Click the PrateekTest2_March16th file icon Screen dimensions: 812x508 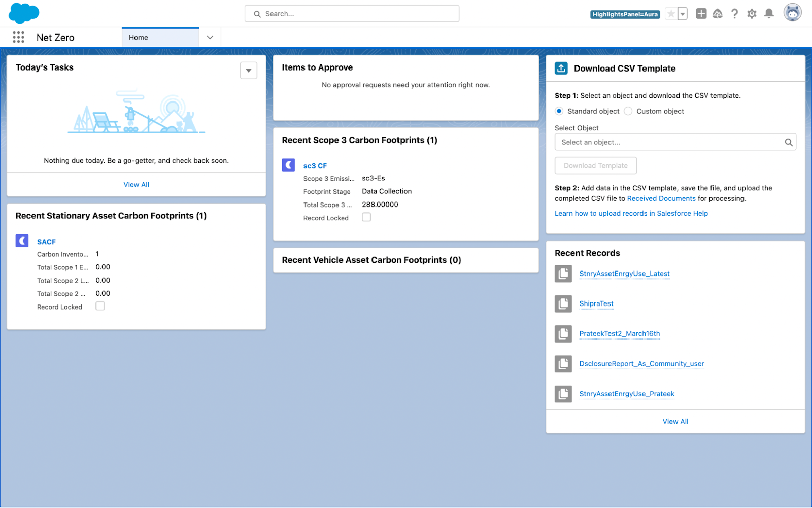coord(563,334)
